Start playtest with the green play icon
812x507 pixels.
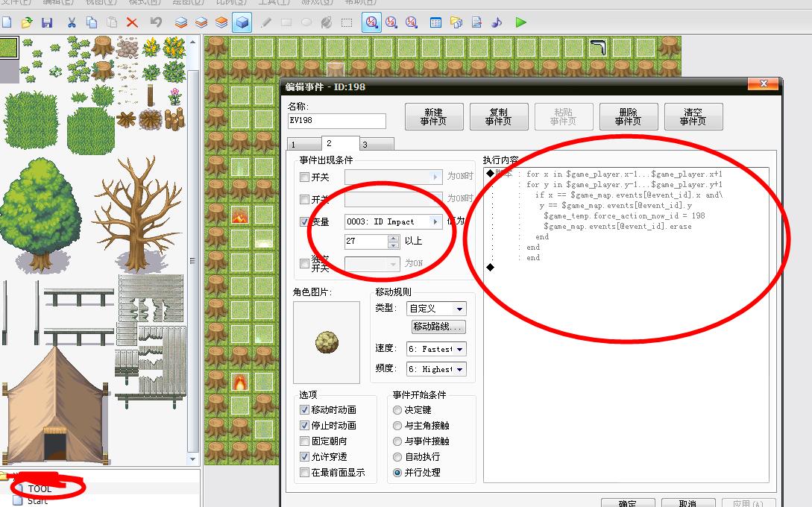point(521,22)
